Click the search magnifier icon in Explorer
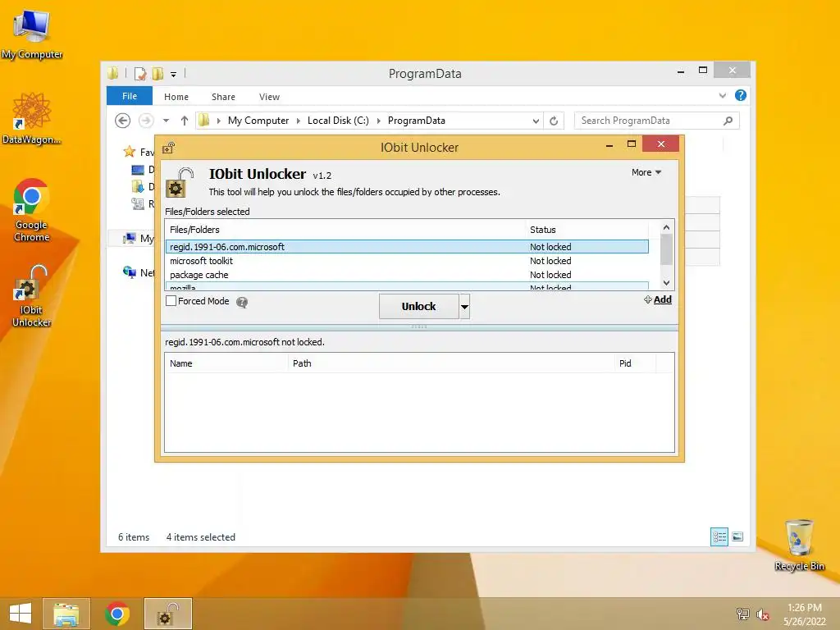 tap(728, 121)
